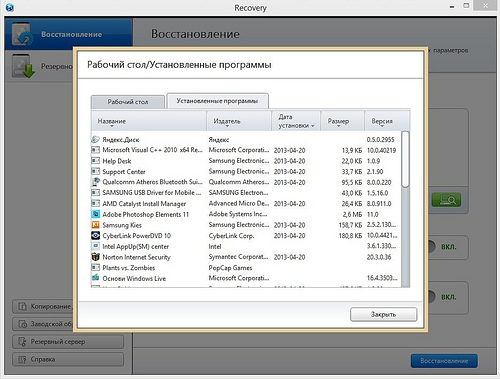Image resolution: width=500 pixels, height=379 pixels.
Task: Click the Справка button
Action: (68, 359)
